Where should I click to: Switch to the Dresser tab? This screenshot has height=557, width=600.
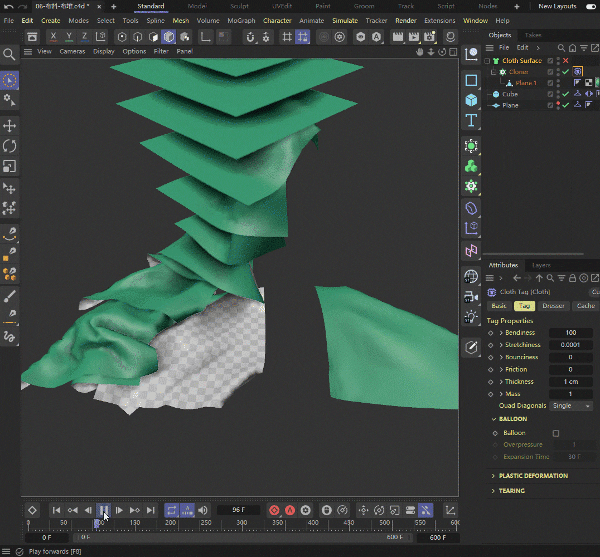pyautogui.click(x=553, y=306)
